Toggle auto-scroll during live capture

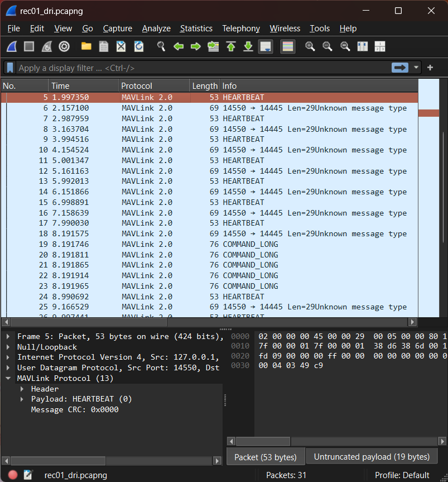point(266,46)
